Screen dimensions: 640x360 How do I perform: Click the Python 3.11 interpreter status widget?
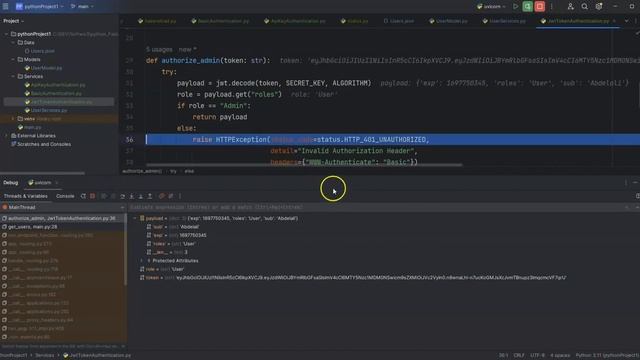[607, 356]
